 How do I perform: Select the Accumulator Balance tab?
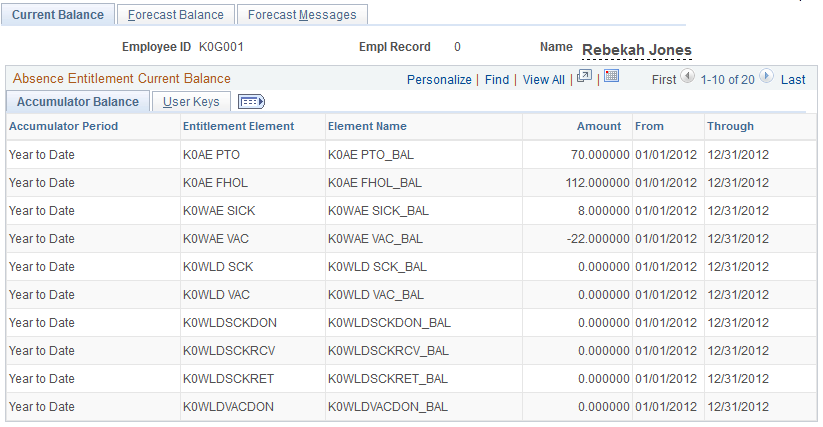(78, 102)
